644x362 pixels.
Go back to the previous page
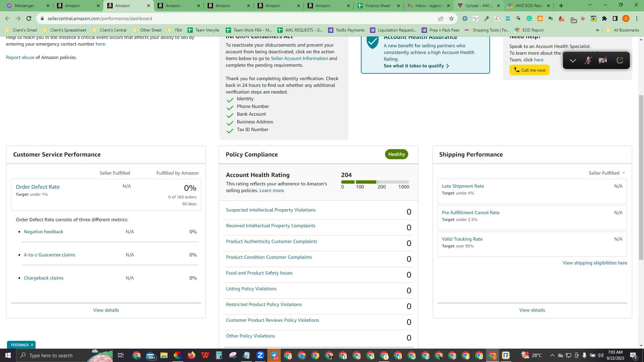click(x=7, y=18)
